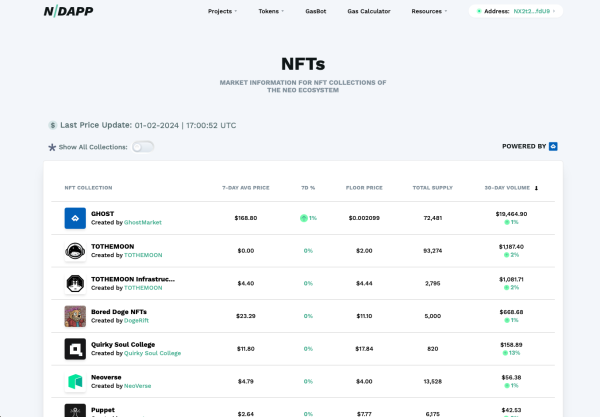Click the 72,481 total supply cell

(x=432, y=218)
